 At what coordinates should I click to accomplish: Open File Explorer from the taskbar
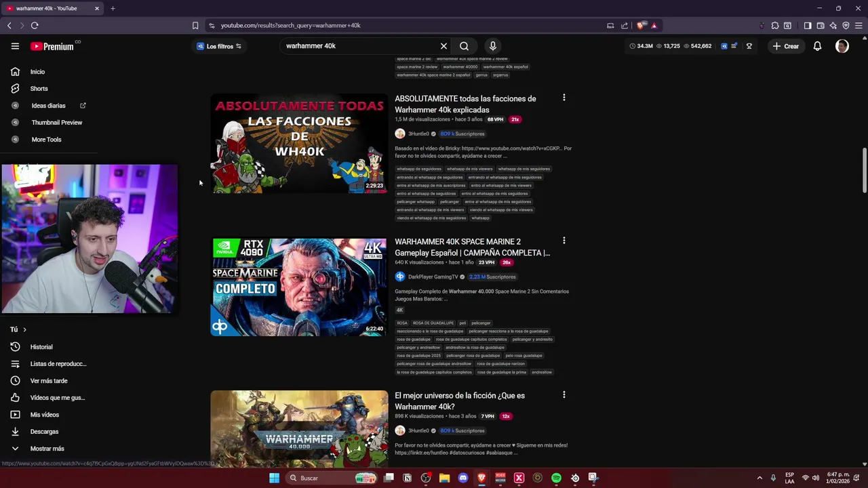coord(444,478)
